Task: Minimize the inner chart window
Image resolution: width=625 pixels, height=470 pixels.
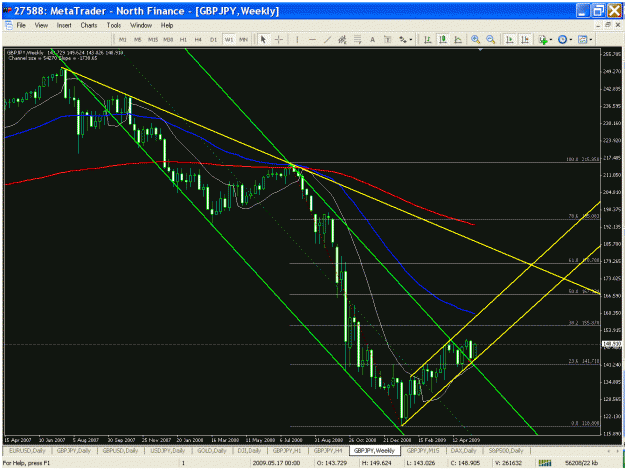Action: click(598, 25)
